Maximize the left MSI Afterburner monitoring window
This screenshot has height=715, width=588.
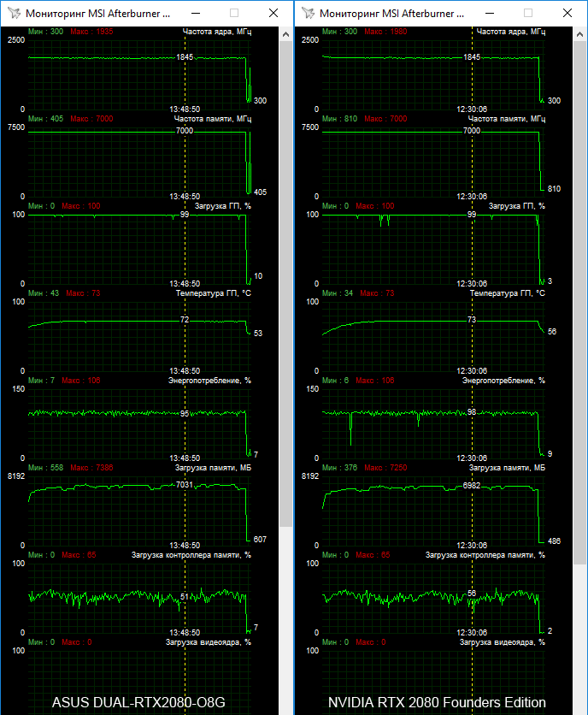[234, 13]
